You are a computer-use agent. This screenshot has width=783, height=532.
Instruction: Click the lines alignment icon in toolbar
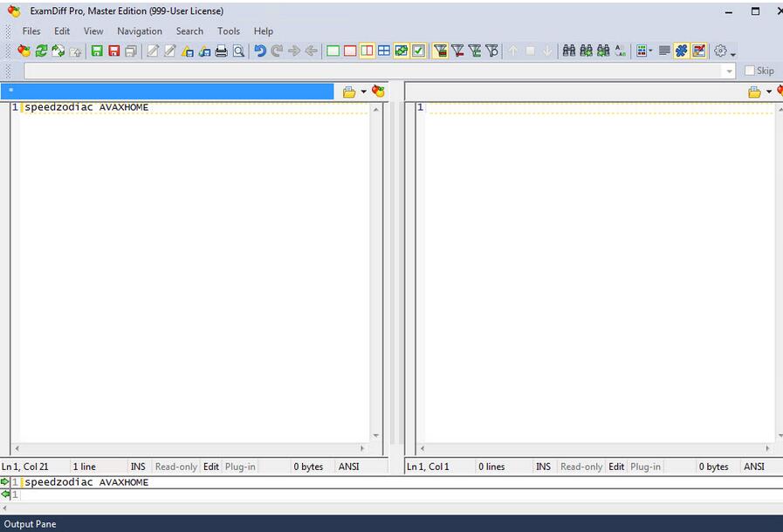664,51
